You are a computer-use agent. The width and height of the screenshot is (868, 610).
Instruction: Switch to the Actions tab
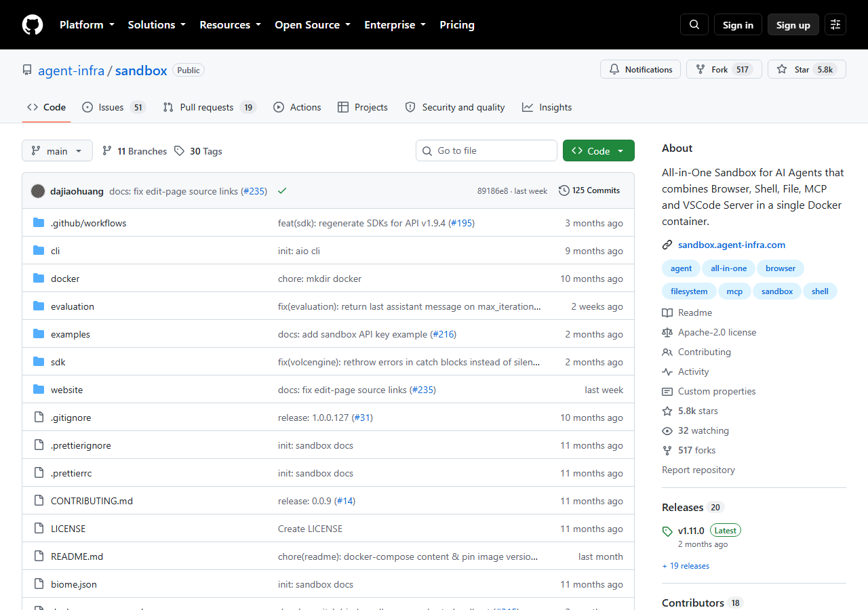[x=297, y=107]
